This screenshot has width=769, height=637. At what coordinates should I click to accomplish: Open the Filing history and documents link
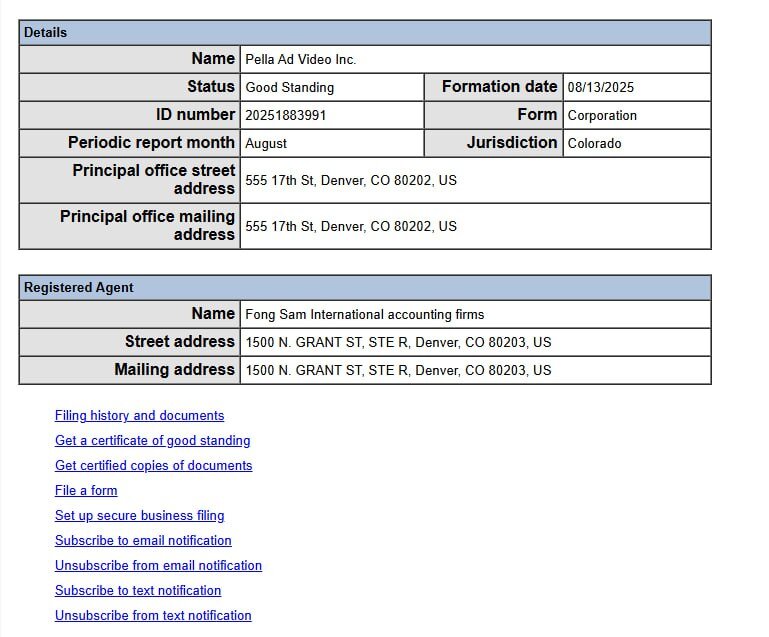coord(139,416)
